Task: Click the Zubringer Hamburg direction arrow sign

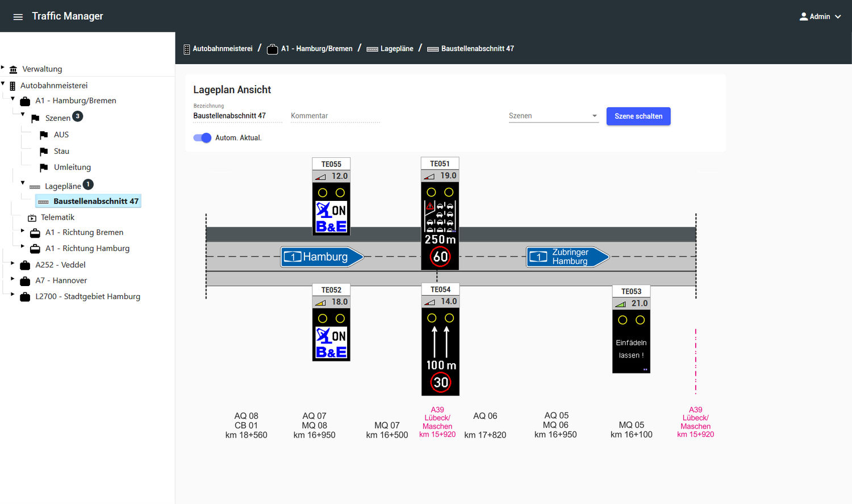Action: click(567, 257)
